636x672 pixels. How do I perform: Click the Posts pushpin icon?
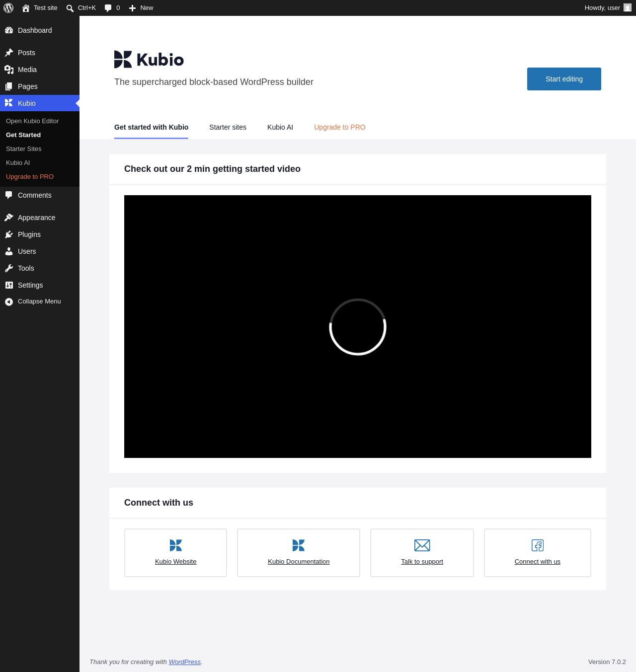9,53
